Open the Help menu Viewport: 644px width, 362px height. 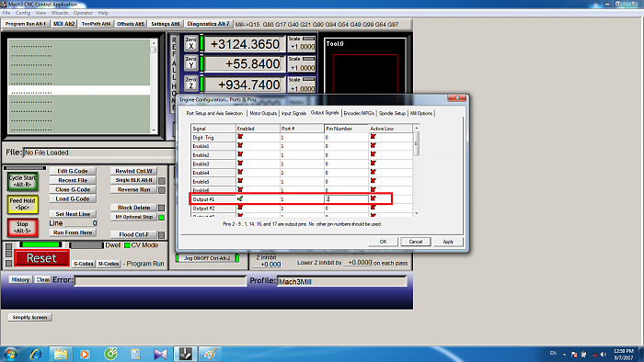tap(103, 13)
